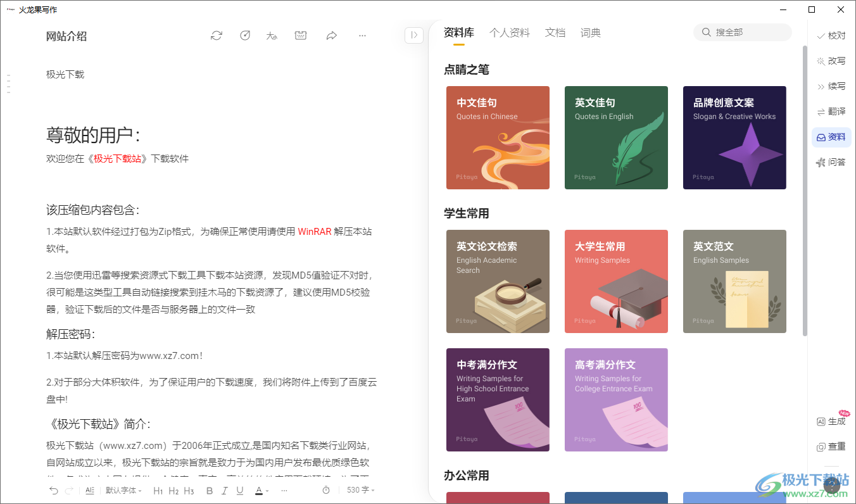Image resolution: width=856 pixels, height=504 pixels.
Task: Open 查重 plagiarism check tool
Action: click(x=831, y=446)
